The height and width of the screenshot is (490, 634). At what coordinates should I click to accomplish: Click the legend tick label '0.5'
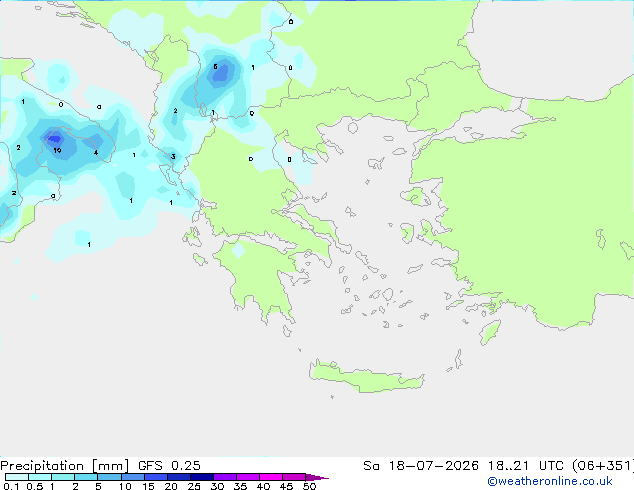coord(35,486)
